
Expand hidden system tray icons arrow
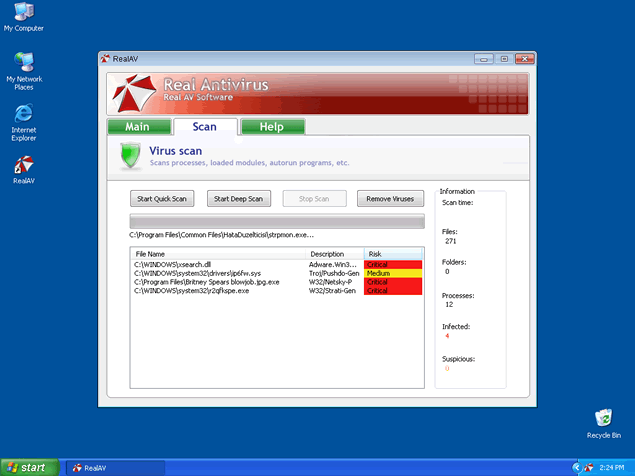click(576, 467)
